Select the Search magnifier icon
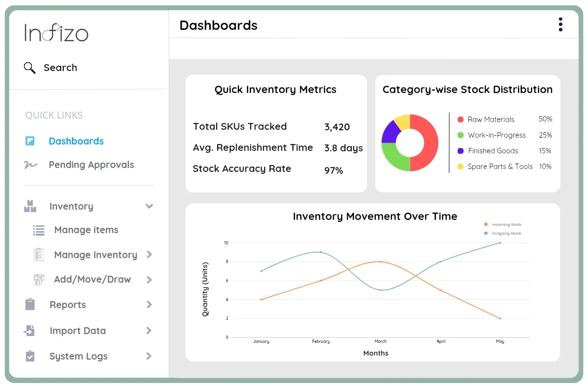 [29, 68]
